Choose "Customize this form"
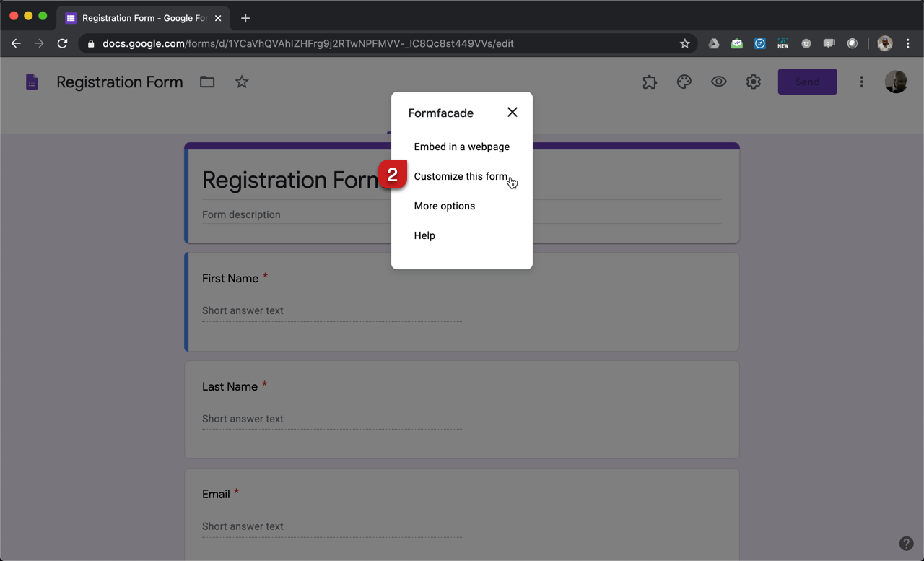 coord(461,176)
